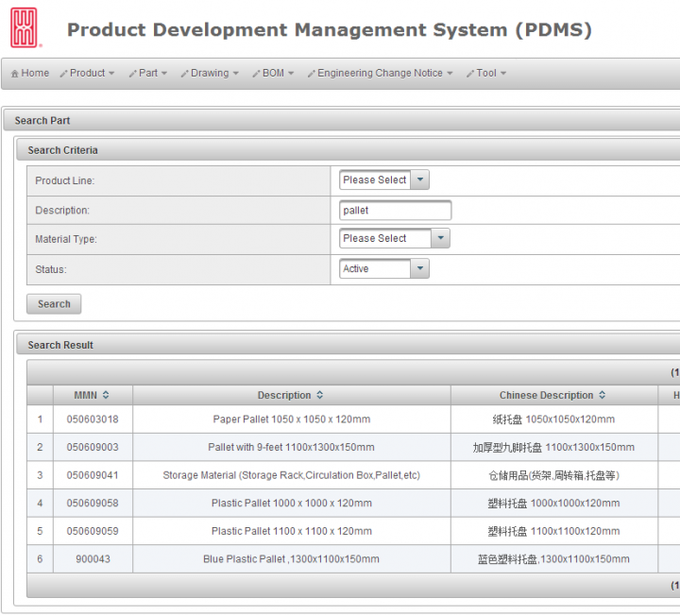Sort by Chinese Description column icon
Screen dimensions: 680x616
click(603, 395)
